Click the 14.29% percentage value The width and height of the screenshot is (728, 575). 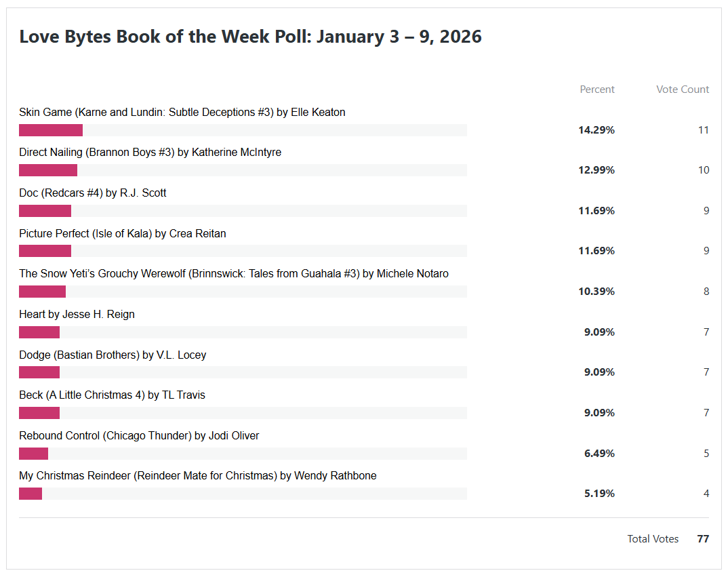pos(596,130)
